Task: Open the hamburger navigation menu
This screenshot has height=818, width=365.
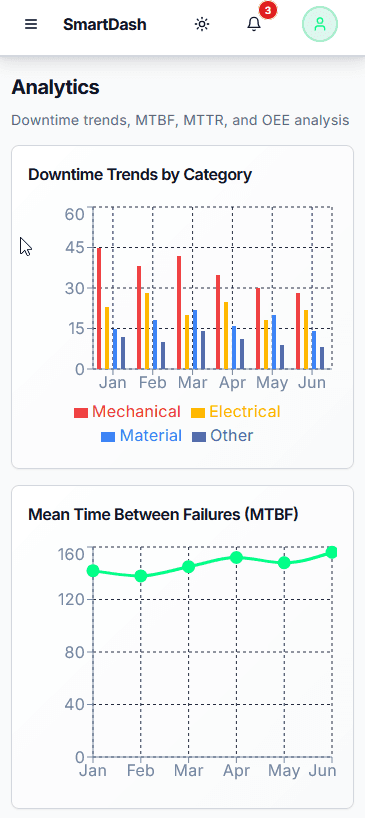Action: [x=31, y=24]
